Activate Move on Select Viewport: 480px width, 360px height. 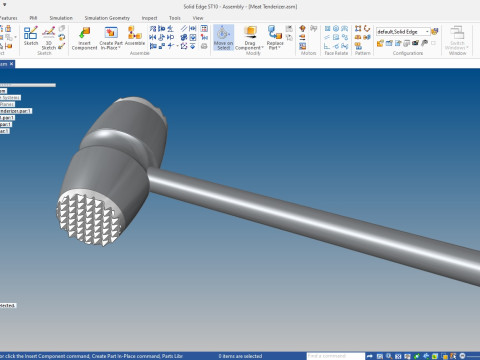pyautogui.click(x=223, y=38)
